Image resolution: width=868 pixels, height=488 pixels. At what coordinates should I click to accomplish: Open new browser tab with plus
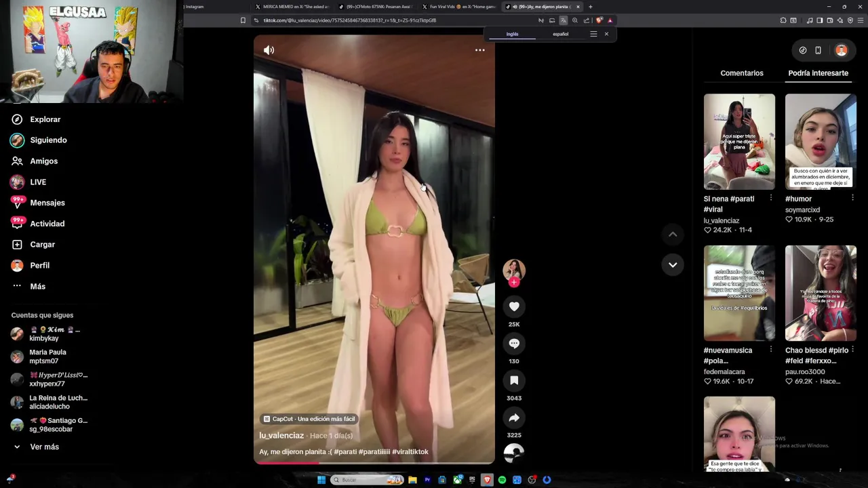tap(590, 7)
